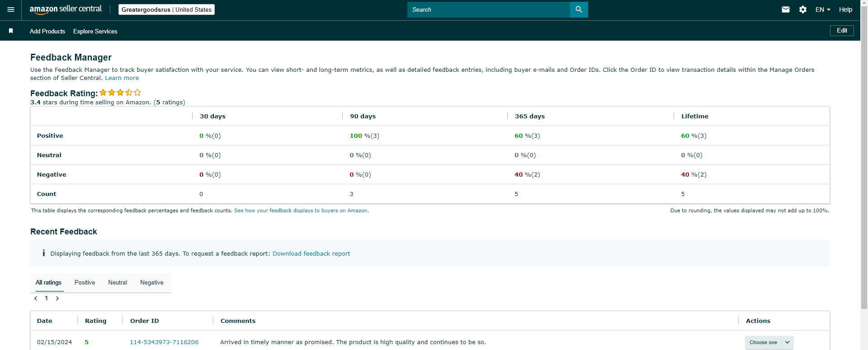Click the Actions column header
868x350 pixels.
click(758, 321)
